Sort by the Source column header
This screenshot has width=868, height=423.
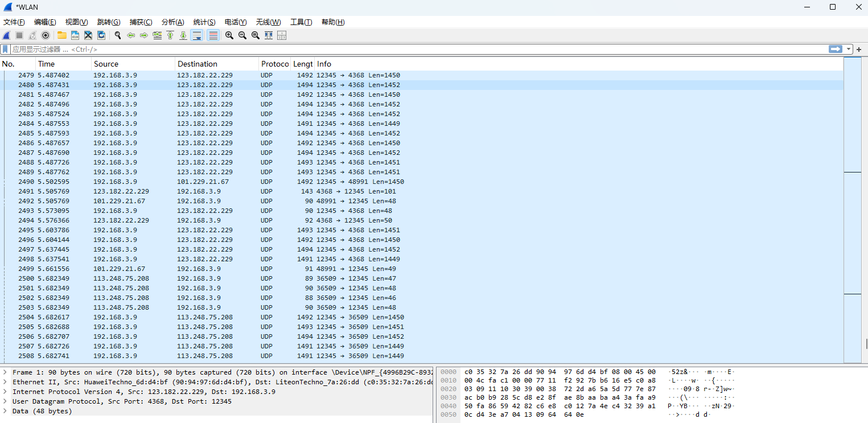click(x=133, y=64)
